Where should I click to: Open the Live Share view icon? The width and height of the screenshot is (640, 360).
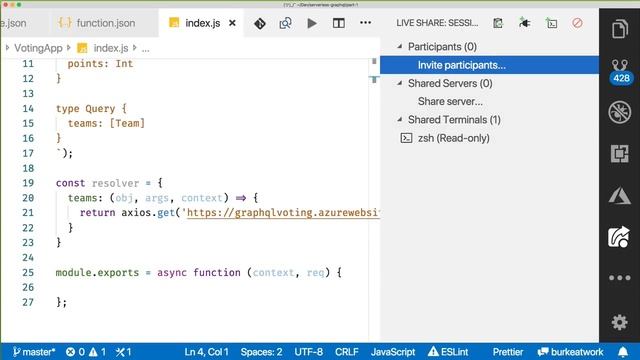tap(619, 237)
